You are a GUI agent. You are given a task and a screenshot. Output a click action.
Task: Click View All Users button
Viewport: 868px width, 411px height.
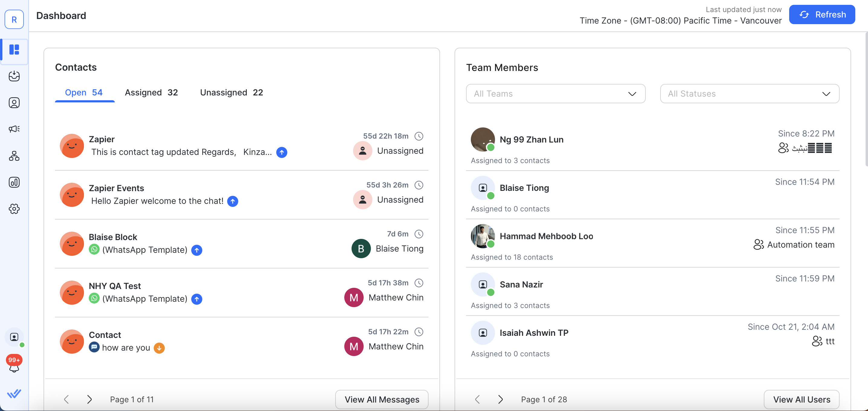pyautogui.click(x=801, y=399)
